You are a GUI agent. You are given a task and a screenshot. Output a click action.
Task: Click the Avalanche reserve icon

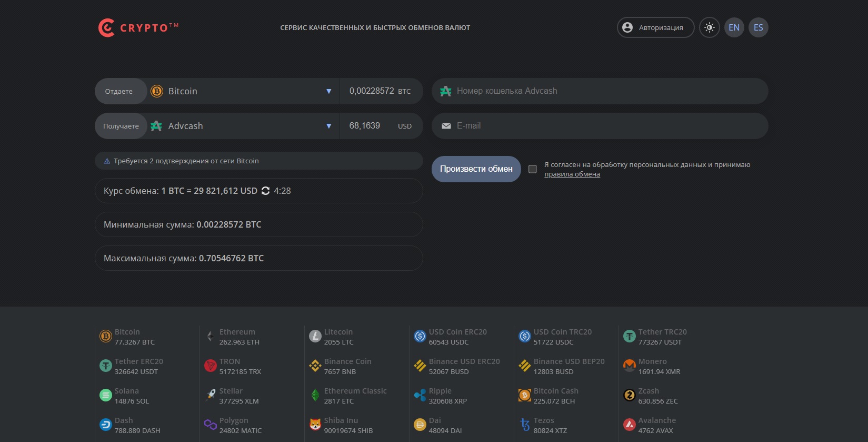[630, 425]
